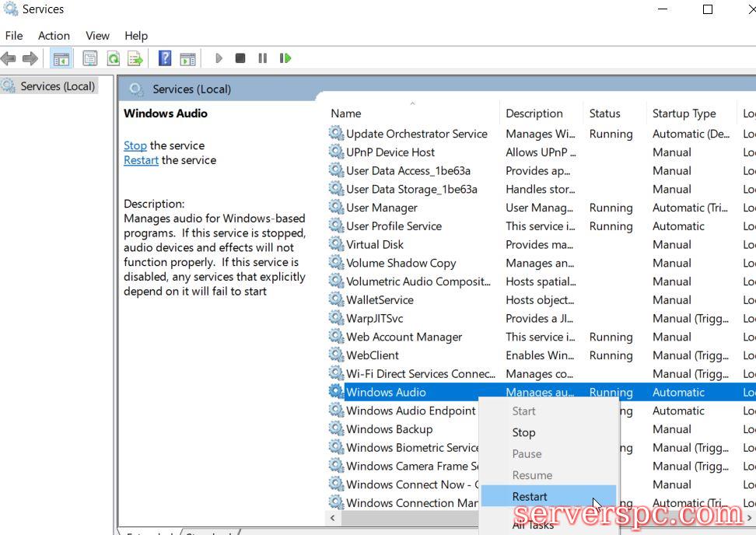Open the View menu

97,36
